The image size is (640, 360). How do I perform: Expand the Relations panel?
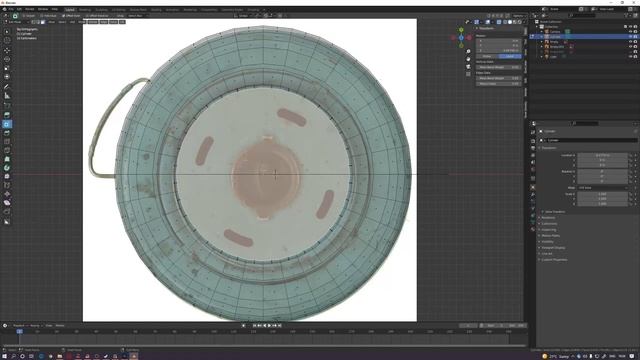click(x=548, y=218)
